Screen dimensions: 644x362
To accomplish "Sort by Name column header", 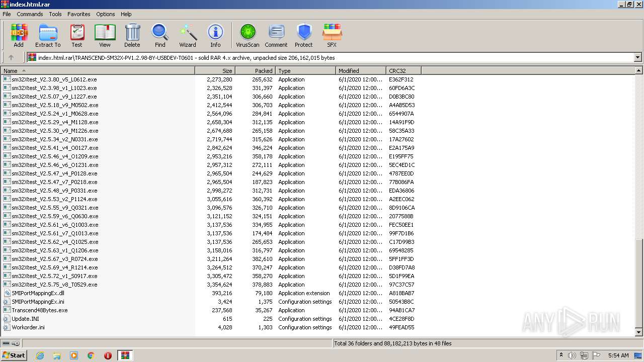I will coord(98,71).
